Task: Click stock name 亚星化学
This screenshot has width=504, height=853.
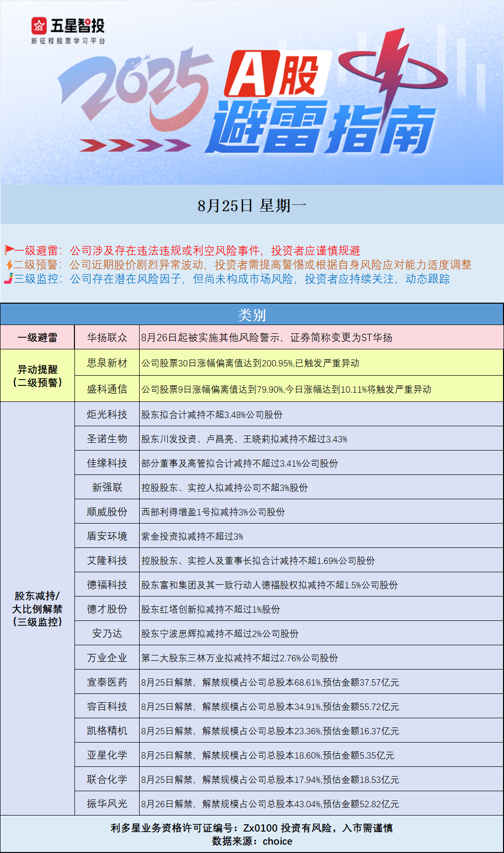Action: (x=107, y=755)
